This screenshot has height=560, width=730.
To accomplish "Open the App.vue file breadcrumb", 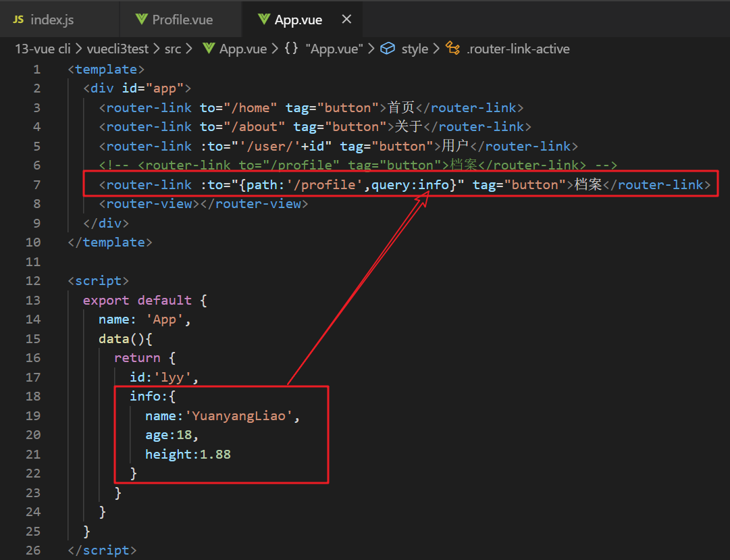I will point(243,49).
